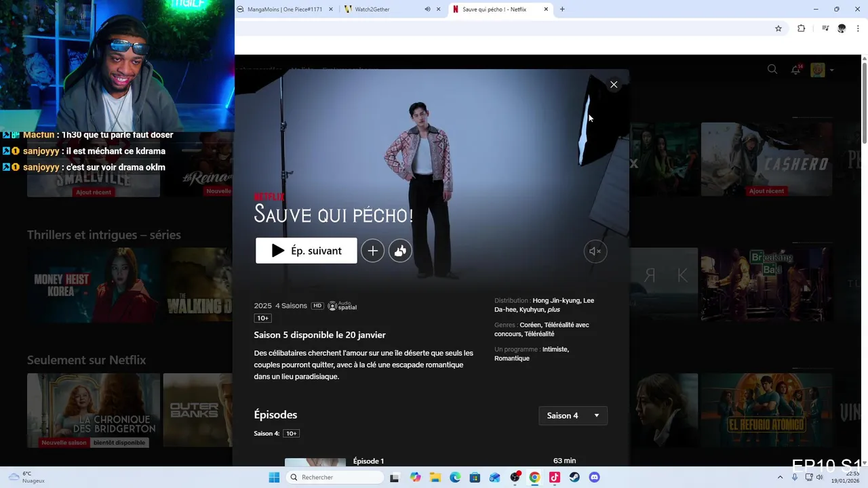This screenshot has width=868, height=488.
Task: Open Outer Banks thumbnail
Action: click(x=199, y=411)
